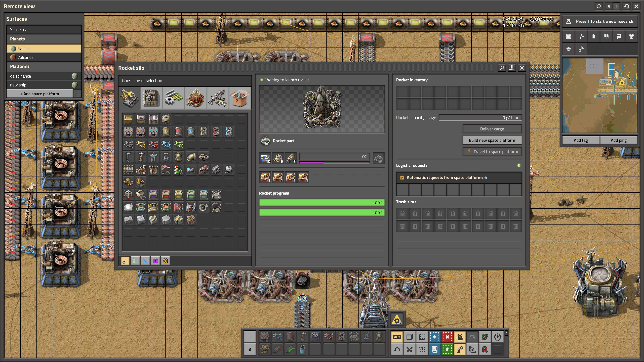
Task: Click the red deconstruction planner shortcut
Action: (447, 337)
